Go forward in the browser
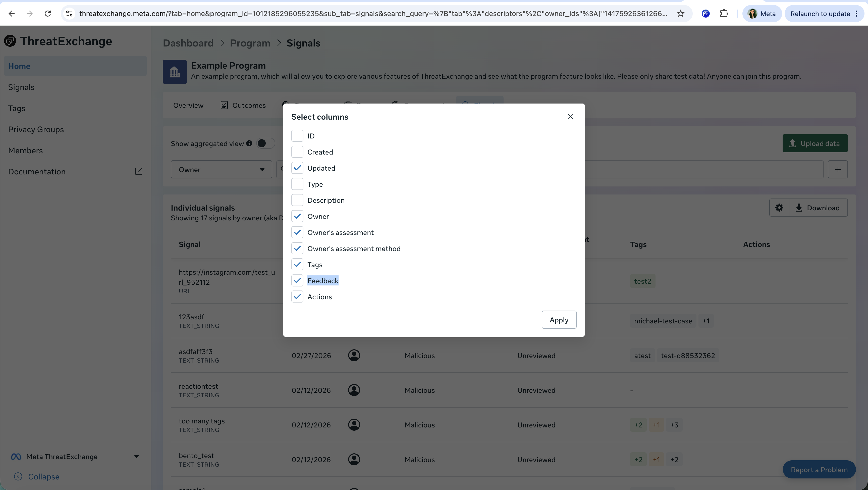 coord(30,14)
